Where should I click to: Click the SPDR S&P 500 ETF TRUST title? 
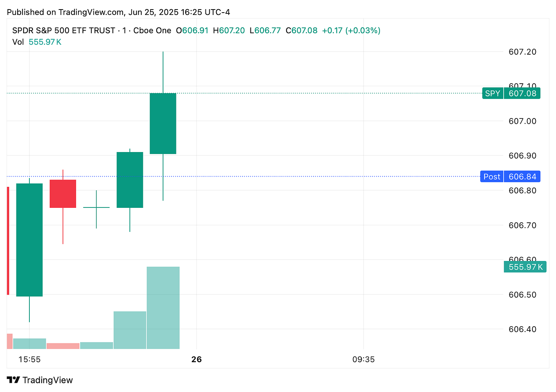(64, 31)
